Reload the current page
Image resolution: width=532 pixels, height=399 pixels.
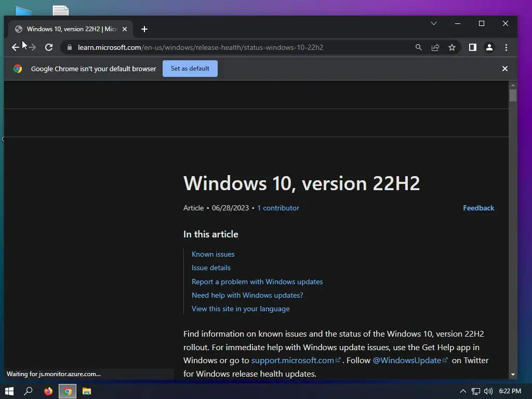tap(49, 47)
